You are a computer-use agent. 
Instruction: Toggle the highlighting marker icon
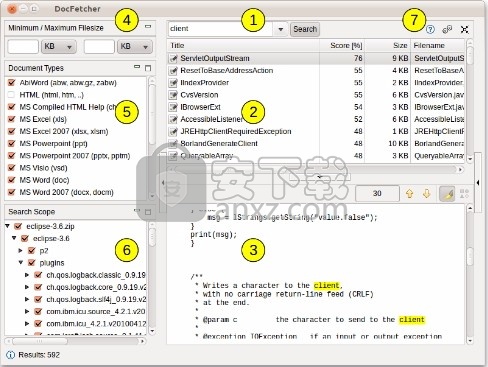pos(447,194)
